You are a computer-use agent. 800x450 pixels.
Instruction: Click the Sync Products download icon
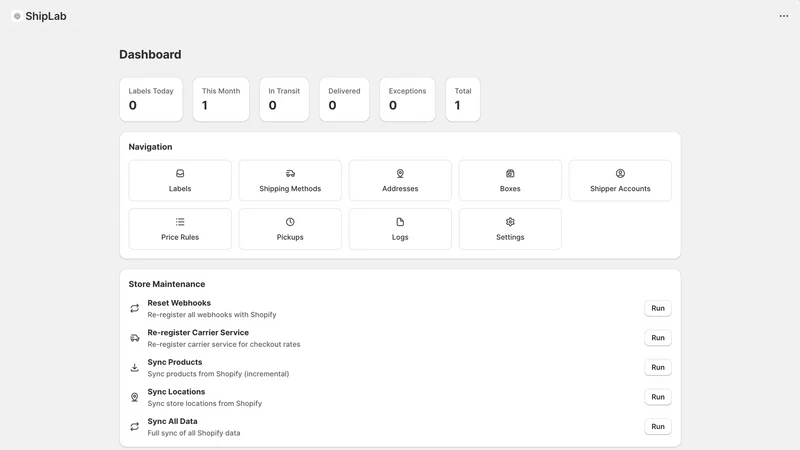pyautogui.click(x=135, y=367)
